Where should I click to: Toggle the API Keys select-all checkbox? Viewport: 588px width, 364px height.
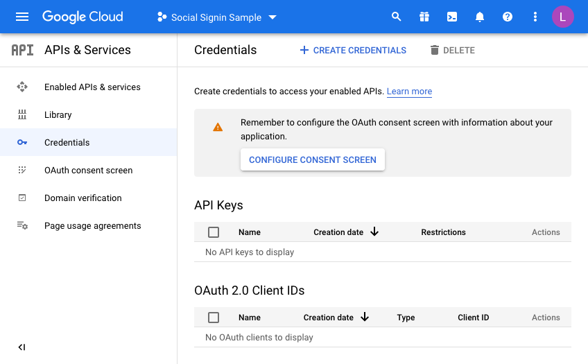tap(214, 232)
